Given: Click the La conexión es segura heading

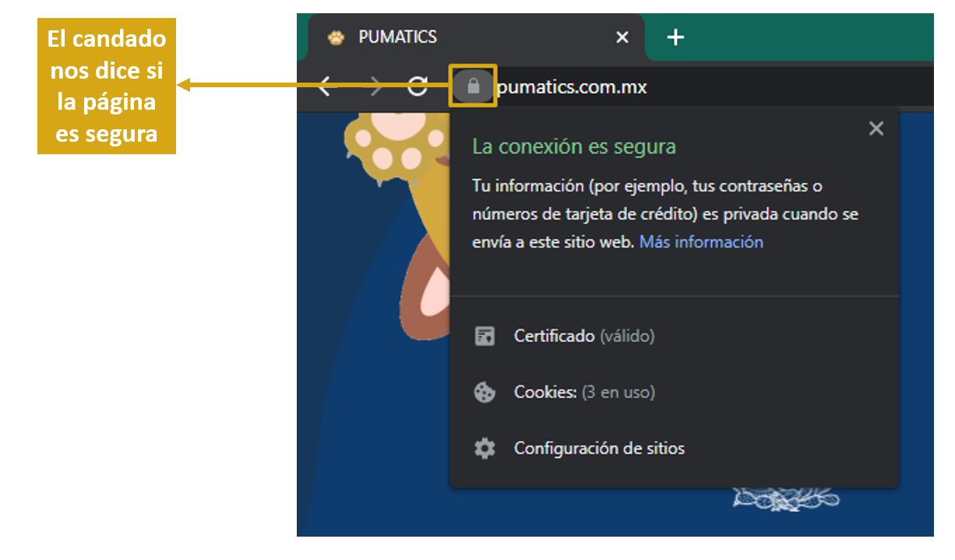Looking at the screenshot, I should 574,146.
